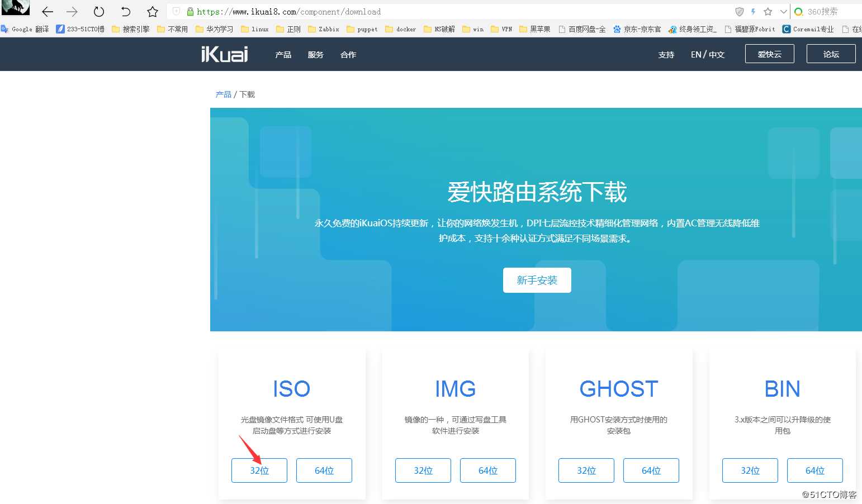
Task: Click the 产品 breadcrumb link
Action: click(x=224, y=94)
